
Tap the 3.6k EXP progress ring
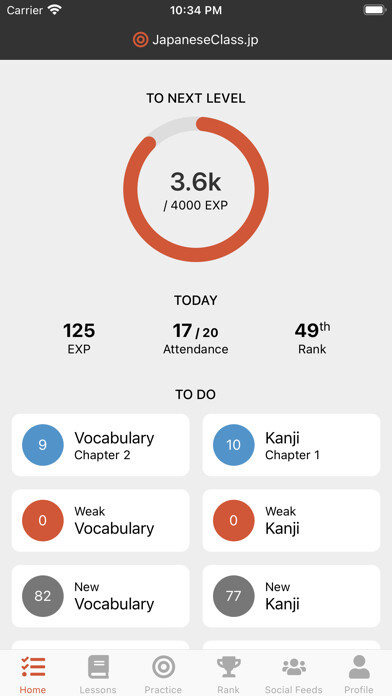pos(196,190)
